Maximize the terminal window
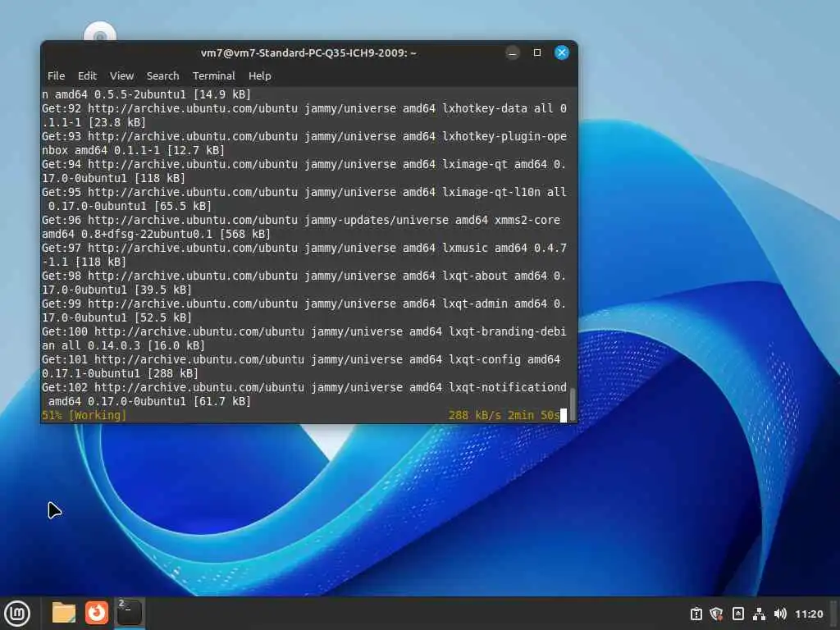The width and height of the screenshot is (840, 630). [537, 52]
